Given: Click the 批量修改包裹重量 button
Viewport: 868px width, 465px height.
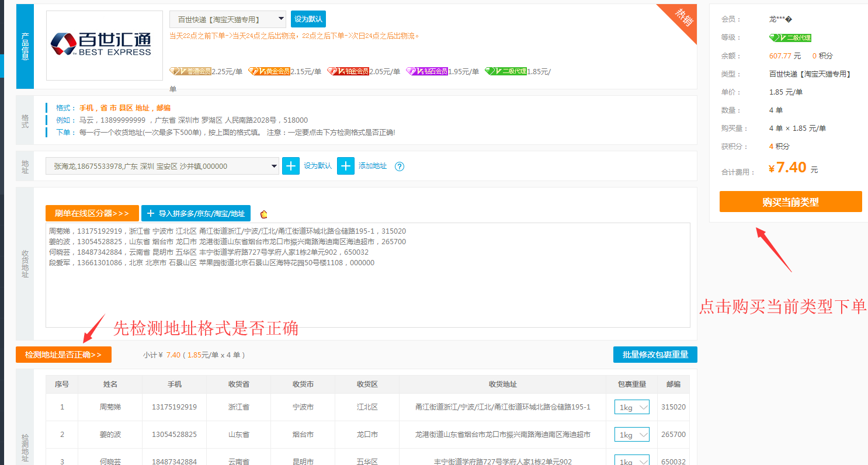Looking at the screenshot, I should point(655,355).
